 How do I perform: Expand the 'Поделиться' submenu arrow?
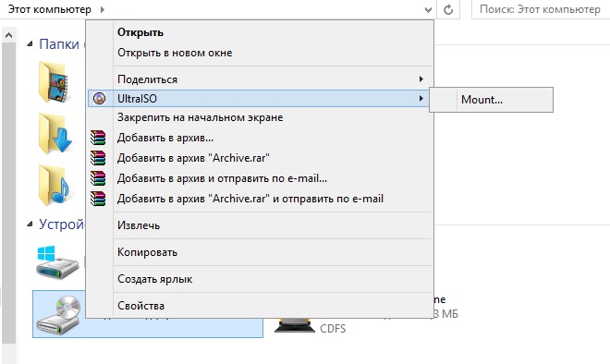421,79
